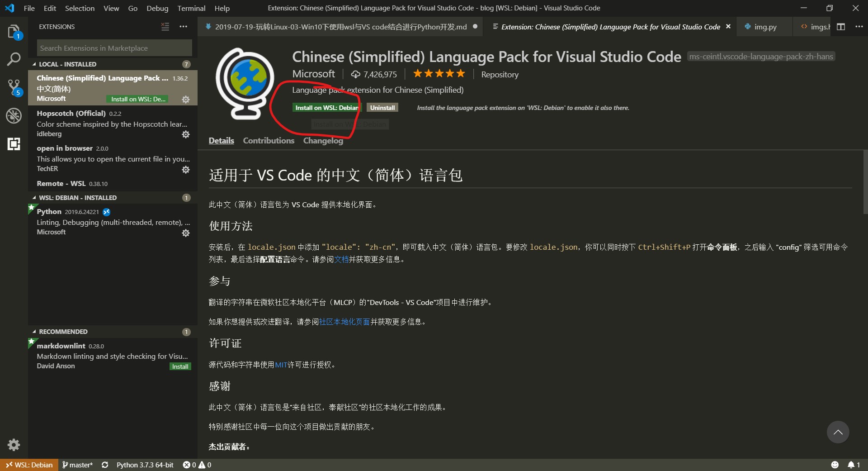
Task: Switch to the markdown file editor tab
Action: (x=340, y=27)
